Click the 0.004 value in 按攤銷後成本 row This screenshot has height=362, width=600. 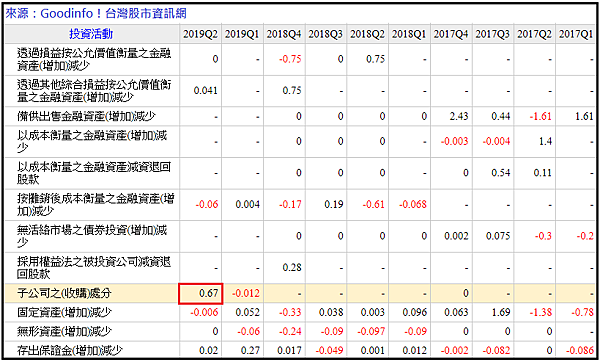(x=248, y=204)
